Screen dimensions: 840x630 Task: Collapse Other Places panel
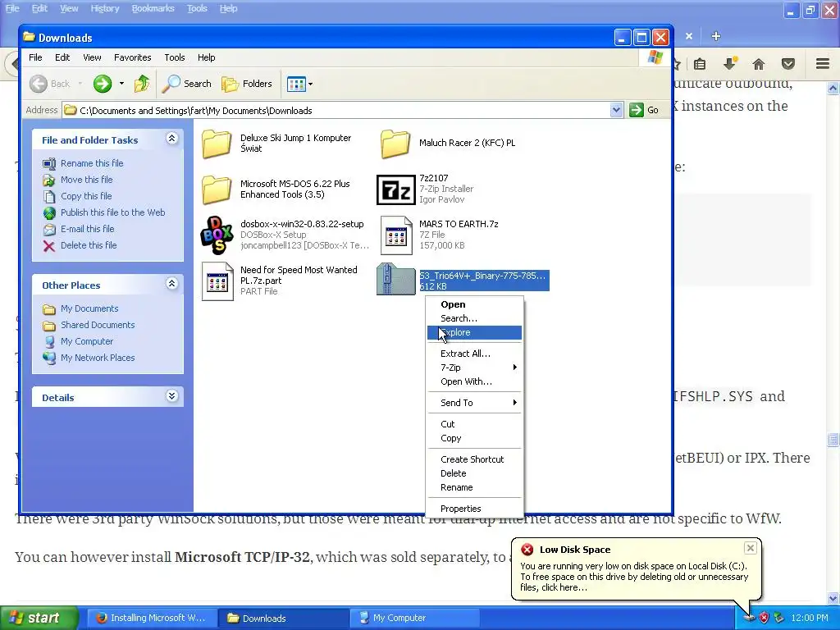click(x=171, y=283)
